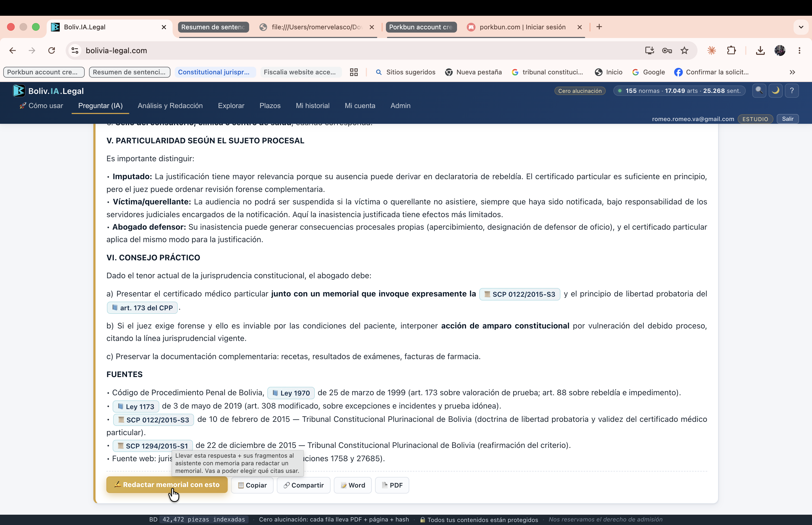Open SCP 0122/2015-S3 chip under Fuentes
The image size is (812, 525).
[153, 420]
